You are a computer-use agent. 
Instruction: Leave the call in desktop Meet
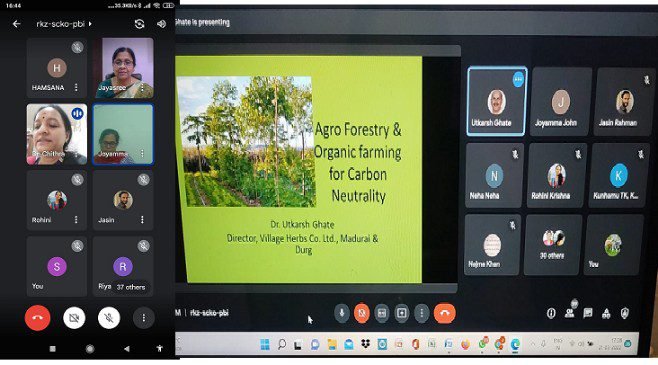[x=444, y=313]
